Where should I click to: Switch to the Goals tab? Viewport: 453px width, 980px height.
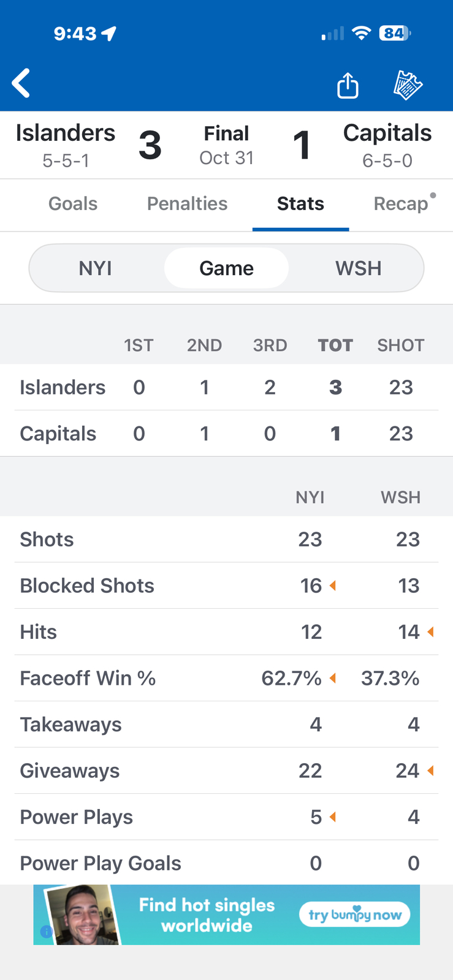coord(73,204)
